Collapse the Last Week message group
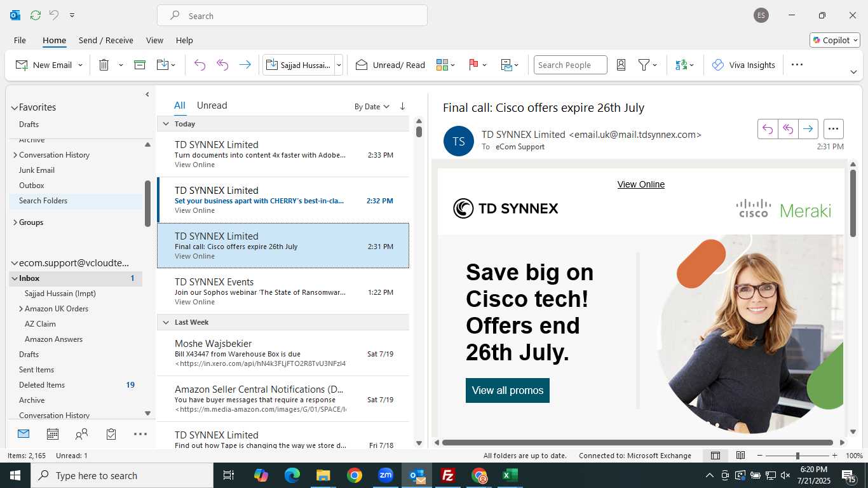868x488 pixels. click(x=166, y=322)
